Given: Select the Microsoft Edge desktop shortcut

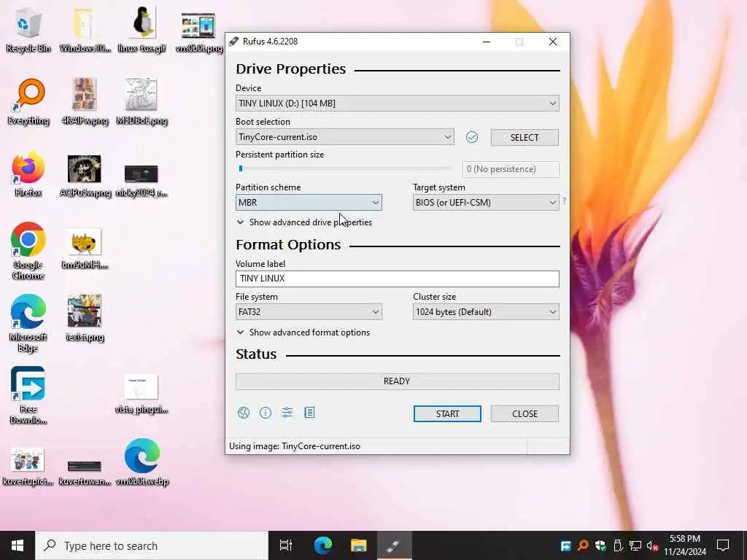Looking at the screenshot, I should (x=28, y=324).
